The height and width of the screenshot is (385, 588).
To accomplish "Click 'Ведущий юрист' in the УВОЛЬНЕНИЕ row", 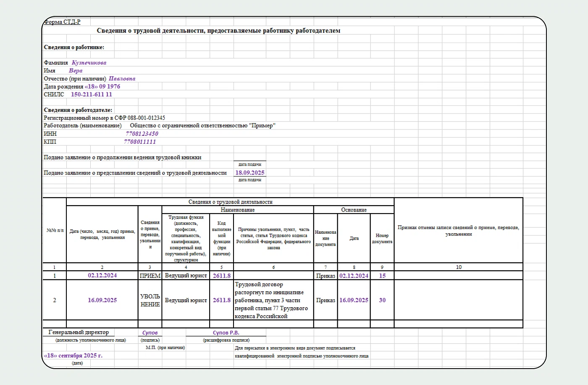I will tap(186, 300).
